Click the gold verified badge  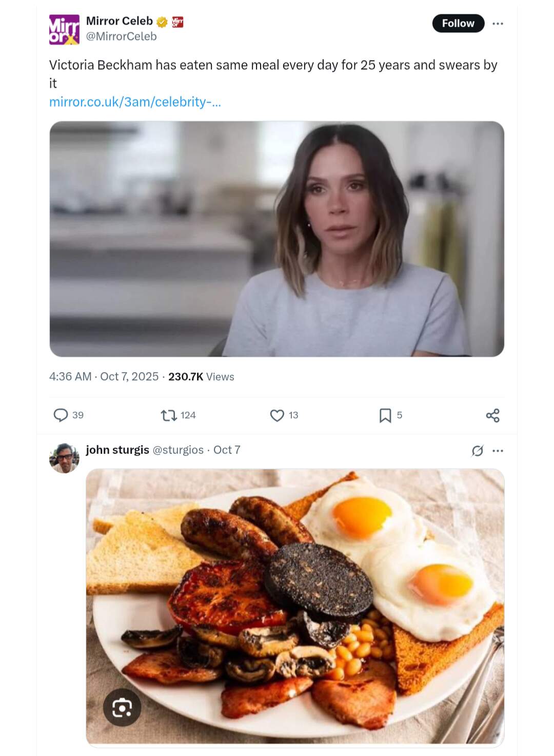pyautogui.click(x=162, y=22)
